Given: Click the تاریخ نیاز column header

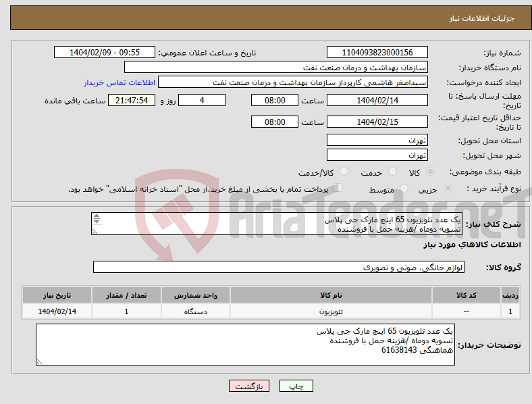Looking at the screenshot, I should tap(57, 295).
